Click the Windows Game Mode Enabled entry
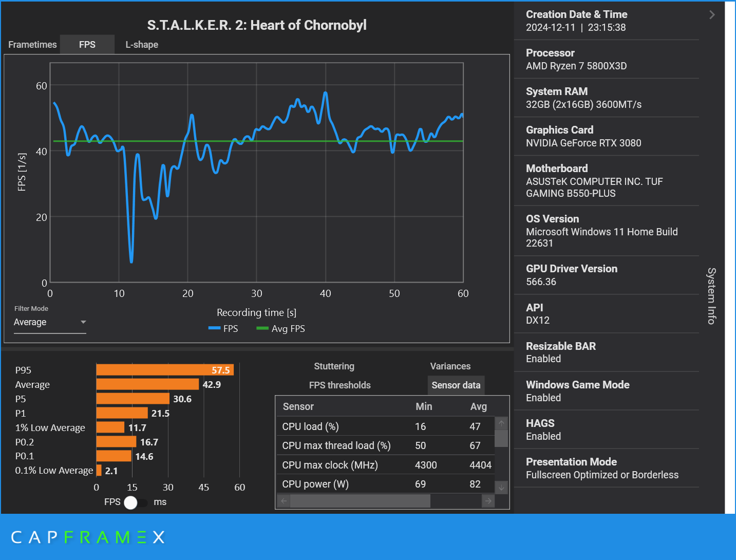The image size is (736, 560). point(607,391)
